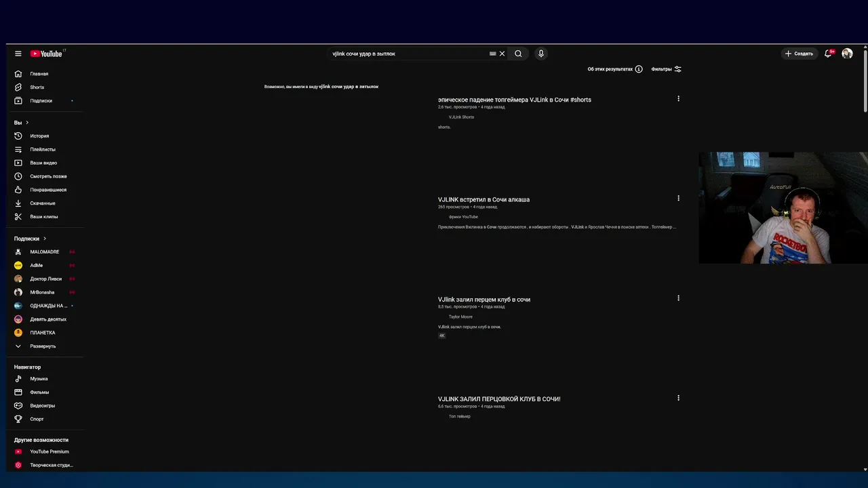Open video эпическое падение топгеймера VJLink
This screenshot has width=868, height=488.
515,100
